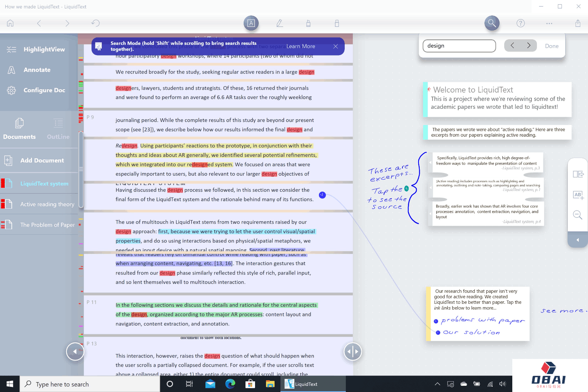The image size is (588, 392).
Task: Close the Search Mode banner
Action: coord(336,46)
